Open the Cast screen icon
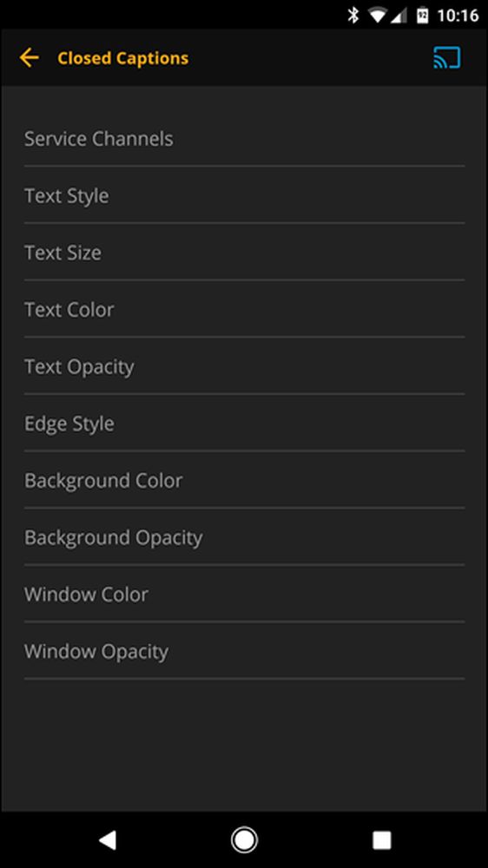The height and width of the screenshot is (868, 488). click(446, 57)
